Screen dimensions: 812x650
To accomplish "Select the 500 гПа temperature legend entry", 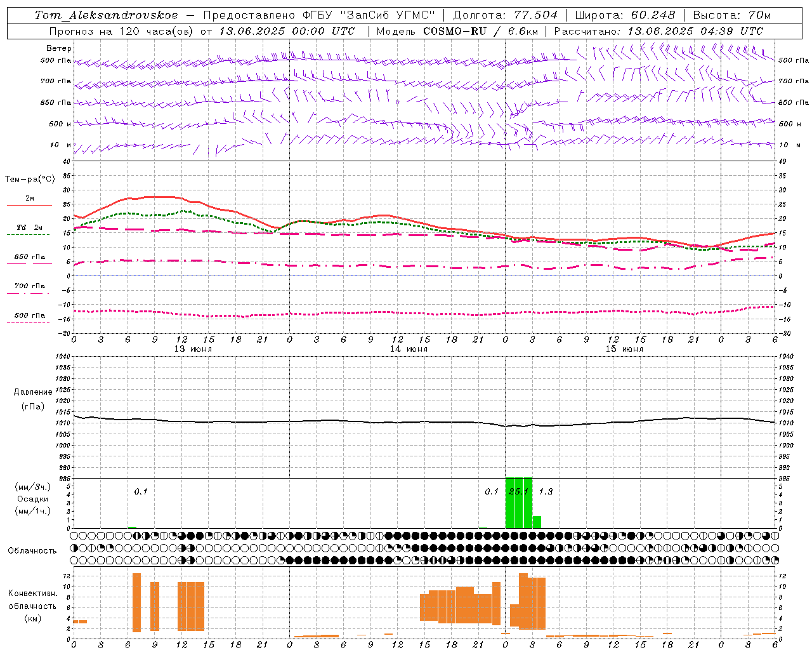I will click(x=30, y=315).
